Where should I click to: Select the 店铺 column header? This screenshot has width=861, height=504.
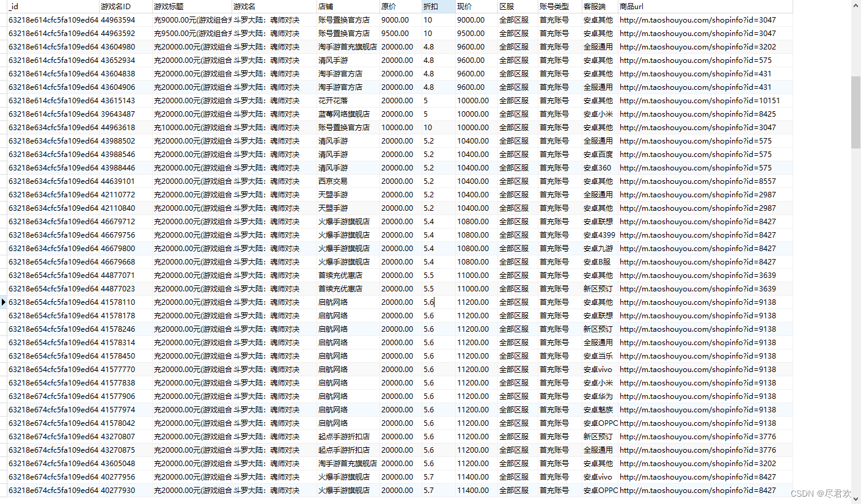tap(348, 7)
